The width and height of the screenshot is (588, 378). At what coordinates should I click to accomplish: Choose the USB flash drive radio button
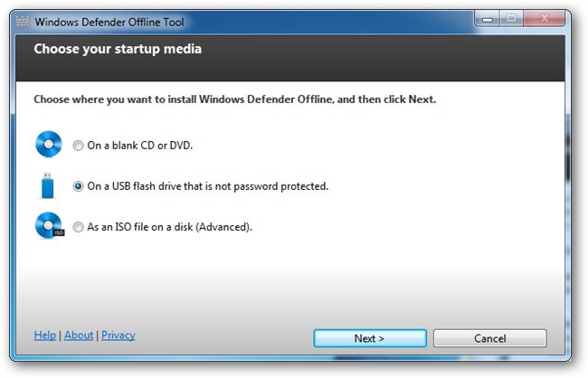point(79,187)
